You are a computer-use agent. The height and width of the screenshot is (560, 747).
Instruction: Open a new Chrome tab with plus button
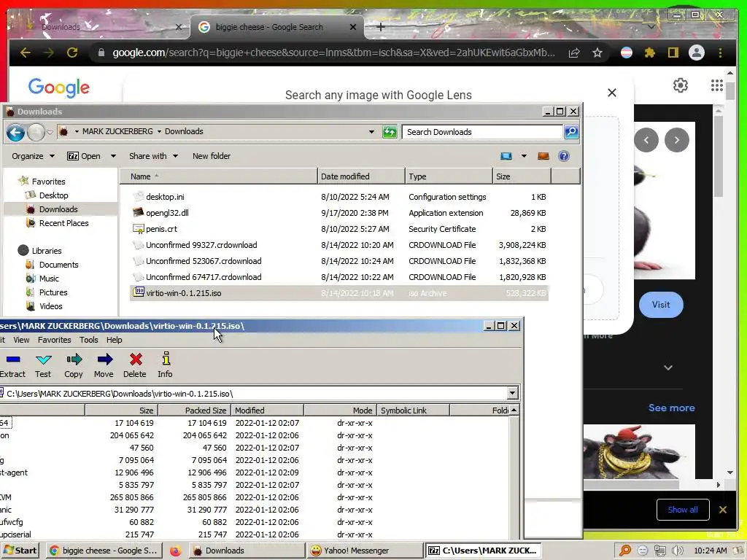click(x=380, y=27)
